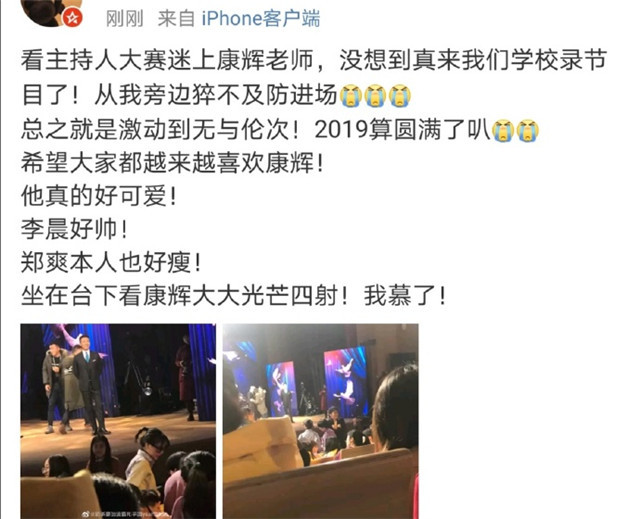Click the text 从我旁边猝不及防进场
This screenshot has height=519, width=640.
click(216, 95)
